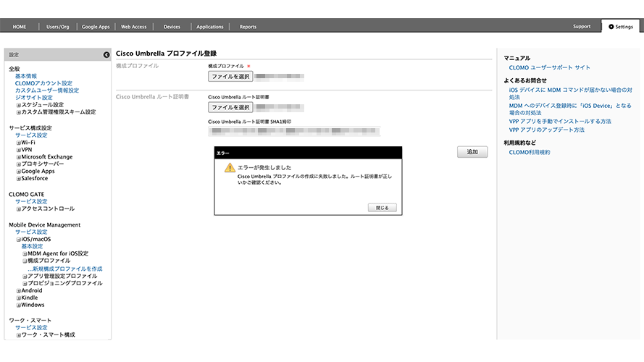644x362 pixels.
Task: Expand スケジュール設定 tree node
Action: (19, 105)
